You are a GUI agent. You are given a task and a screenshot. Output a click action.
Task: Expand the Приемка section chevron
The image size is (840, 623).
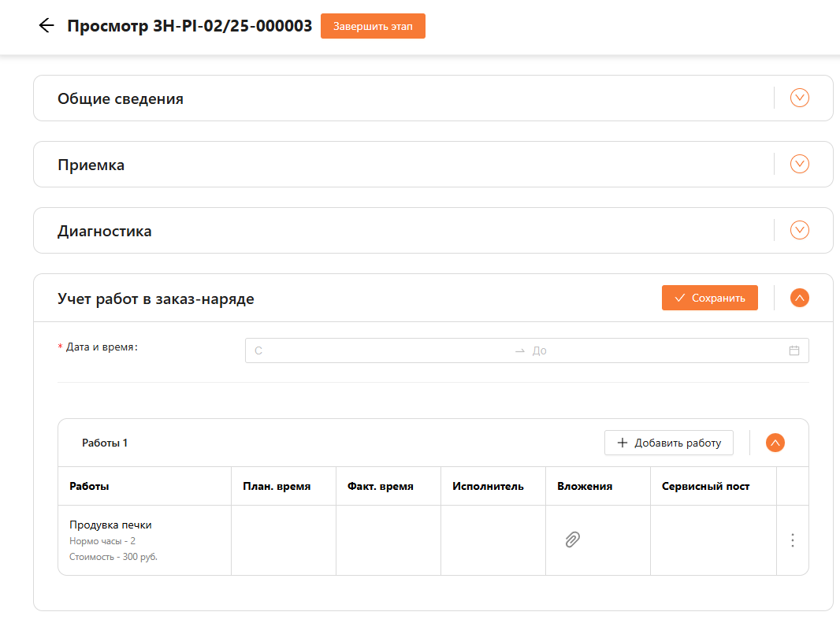pyautogui.click(x=799, y=164)
